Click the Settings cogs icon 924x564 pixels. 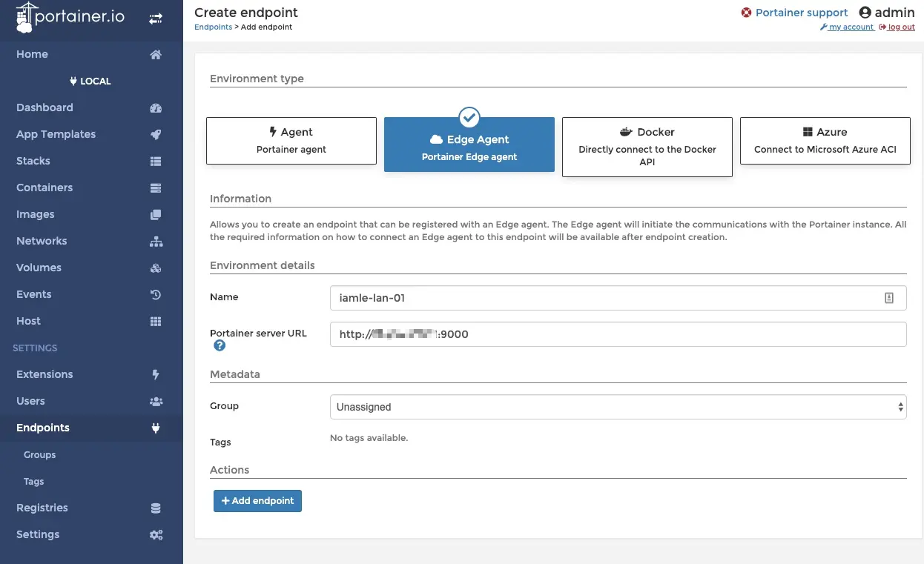coord(156,534)
